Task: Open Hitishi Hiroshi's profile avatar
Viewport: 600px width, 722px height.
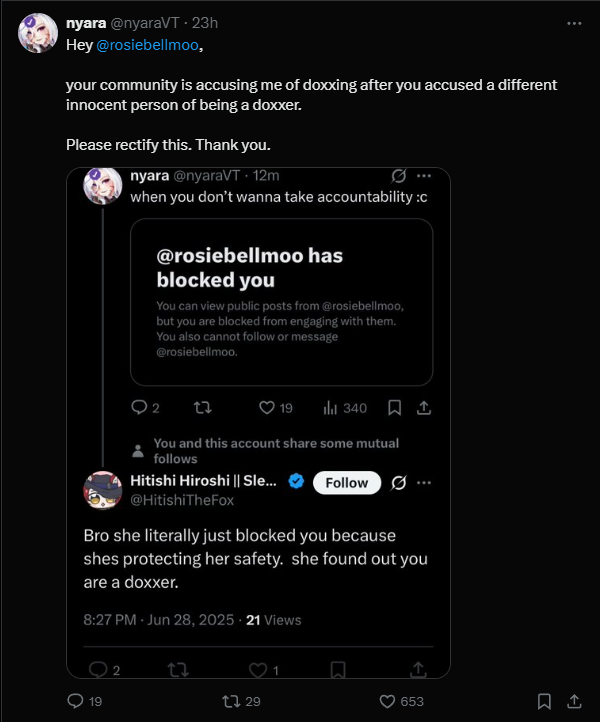Action: [x=103, y=490]
